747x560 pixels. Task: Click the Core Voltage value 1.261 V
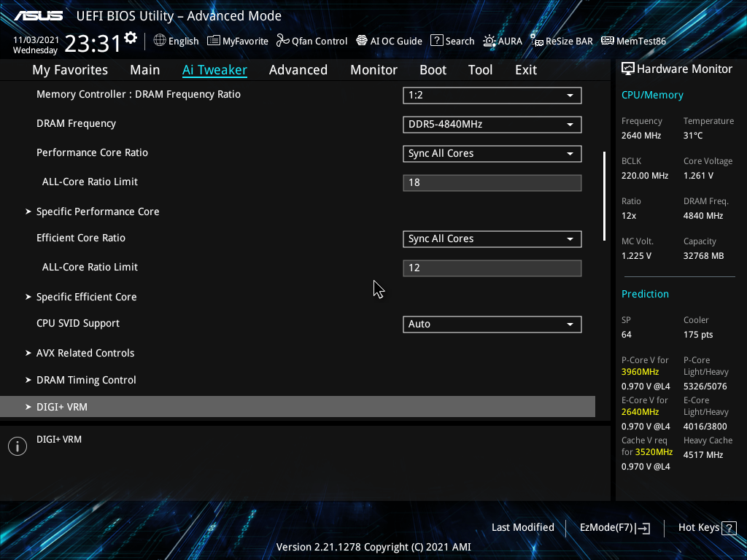pos(698,176)
